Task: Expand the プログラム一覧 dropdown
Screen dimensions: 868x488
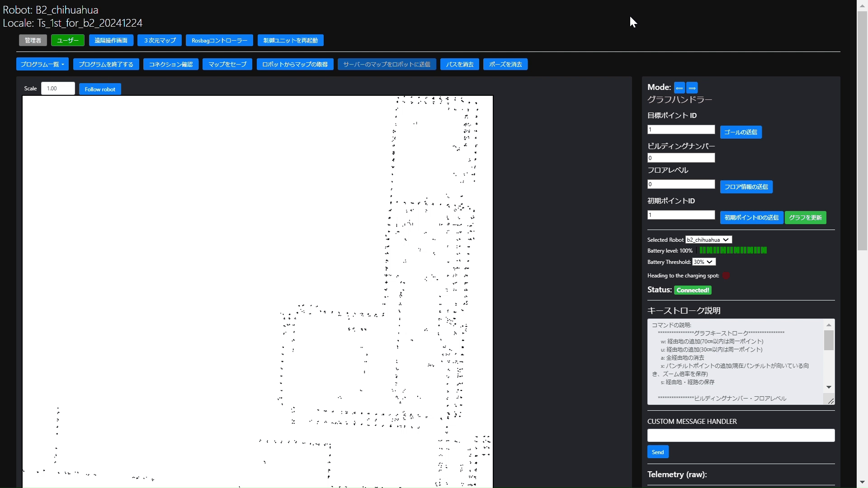Action: 42,64
